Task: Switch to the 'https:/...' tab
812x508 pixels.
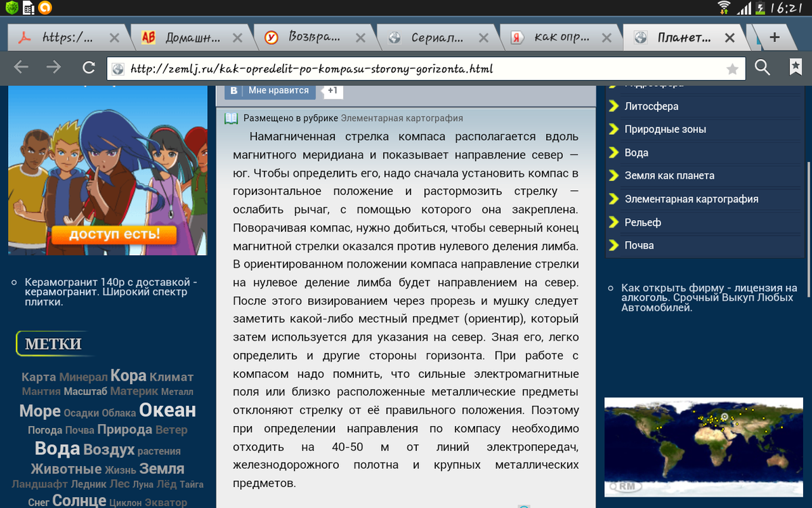Action: [68, 38]
